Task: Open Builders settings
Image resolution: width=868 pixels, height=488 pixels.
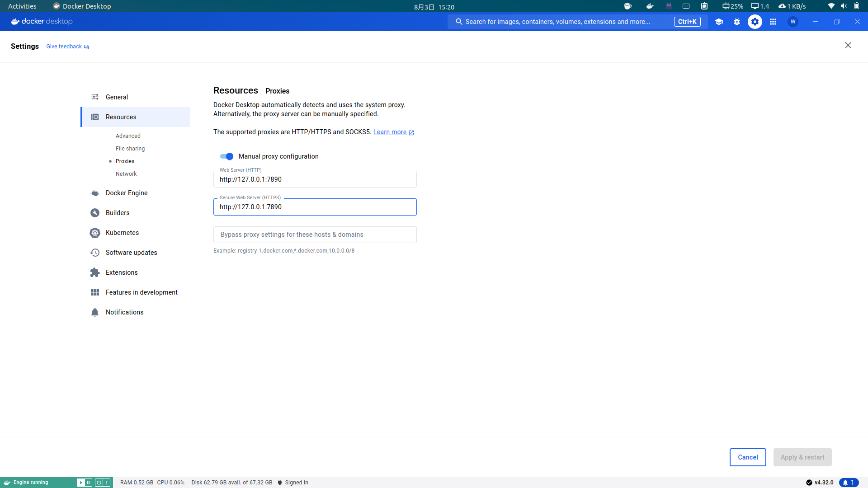Action: (136, 213)
